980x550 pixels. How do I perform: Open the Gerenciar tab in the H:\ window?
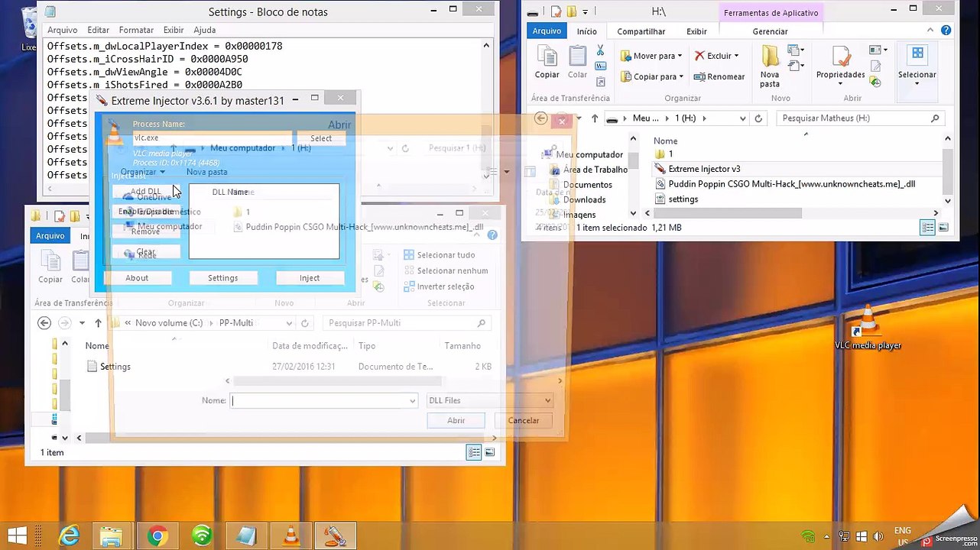pyautogui.click(x=771, y=31)
